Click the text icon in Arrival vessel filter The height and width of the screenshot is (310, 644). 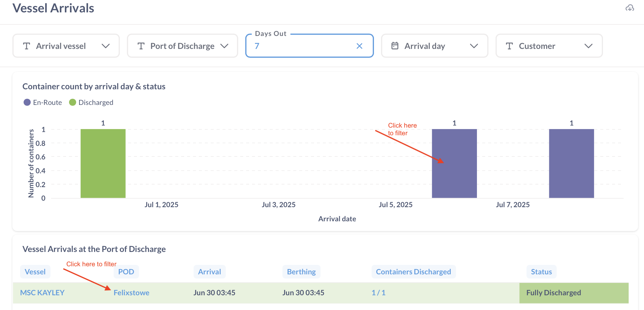(27, 46)
